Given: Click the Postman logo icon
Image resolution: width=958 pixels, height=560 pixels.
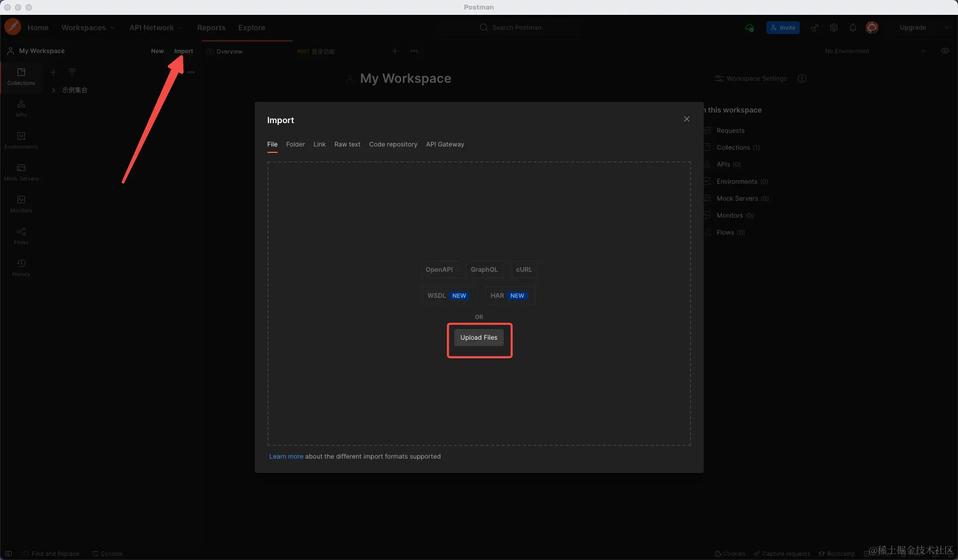Looking at the screenshot, I should click(13, 27).
